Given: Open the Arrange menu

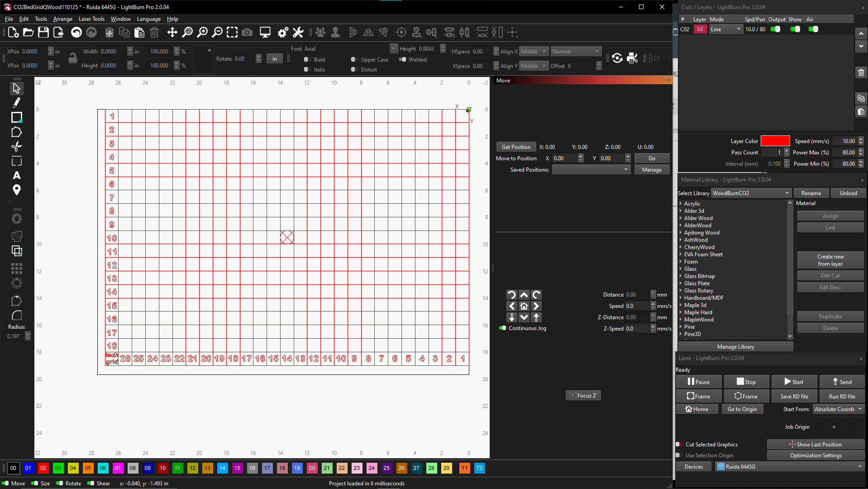Looking at the screenshot, I should (62, 19).
